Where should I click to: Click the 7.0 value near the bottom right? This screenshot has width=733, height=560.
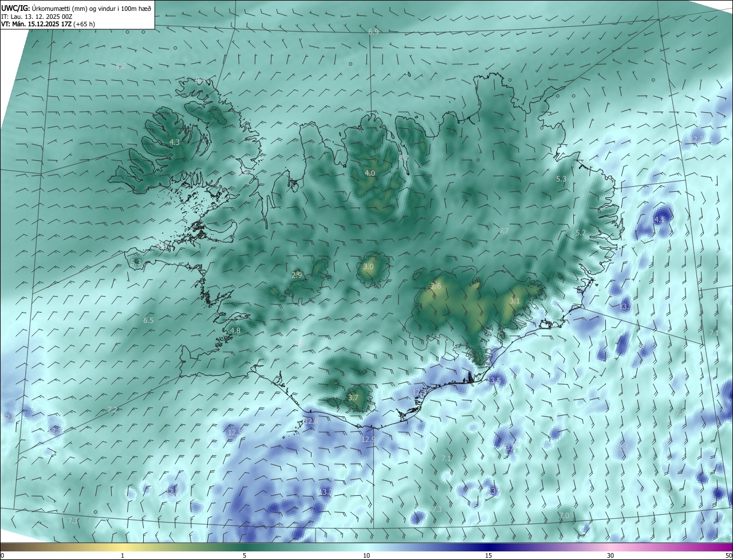click(565, 516)
